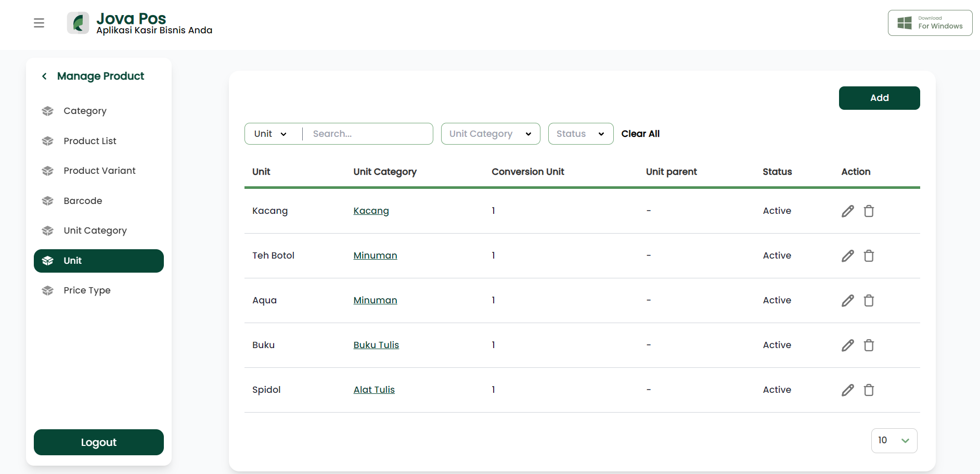Click the Add button

click(879, 98)
